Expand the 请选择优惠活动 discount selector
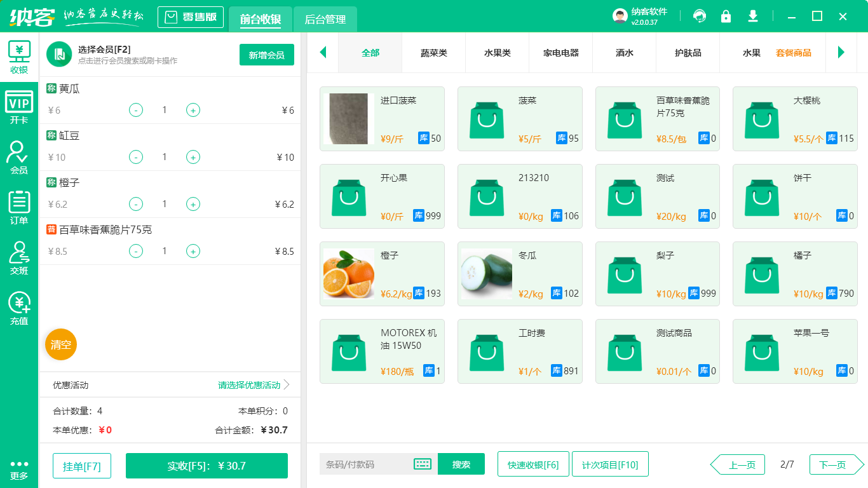The width and height of the screenshot is (868, 488). [x=249, y=384]
